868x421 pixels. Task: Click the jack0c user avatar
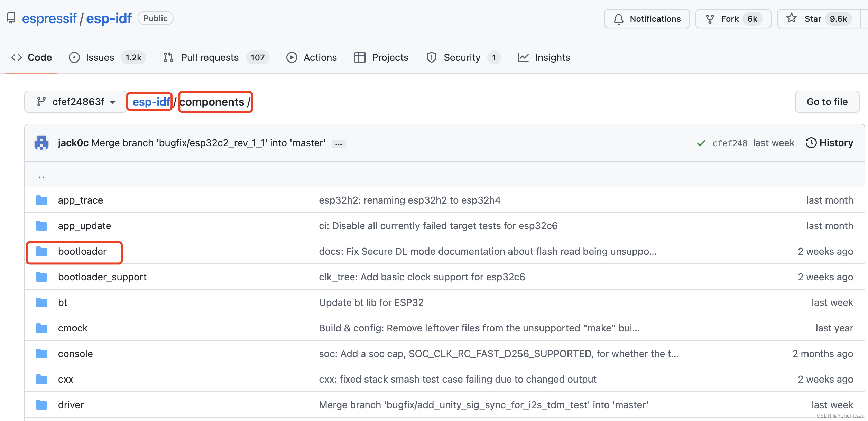point(41,143)
